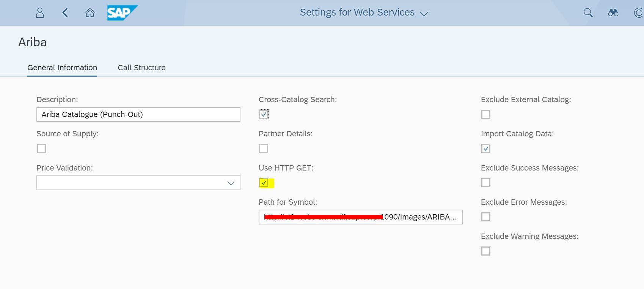This screenshot has width=644, height=289.
Task: Click the Exclude Error Messages label
Action: pyautogui.click(x=524, y=202)
